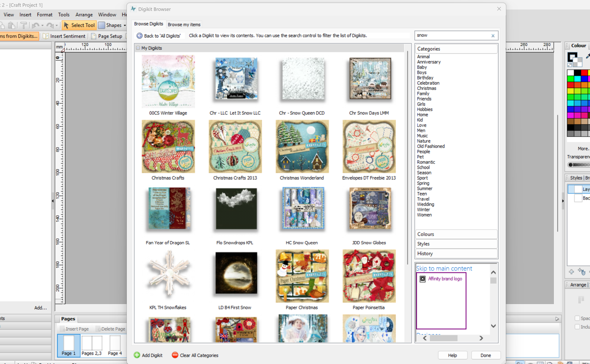This screenshot has height=364, width=590.
Task: Select the Pages 2,3 thumbnail in Pages panel
Action: 91,346
